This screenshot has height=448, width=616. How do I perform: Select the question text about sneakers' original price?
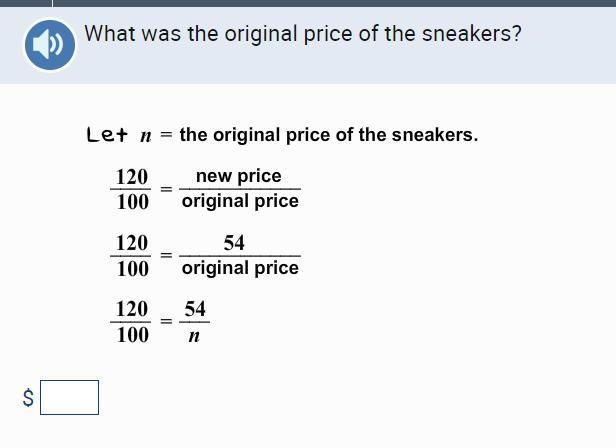(303, 34)
